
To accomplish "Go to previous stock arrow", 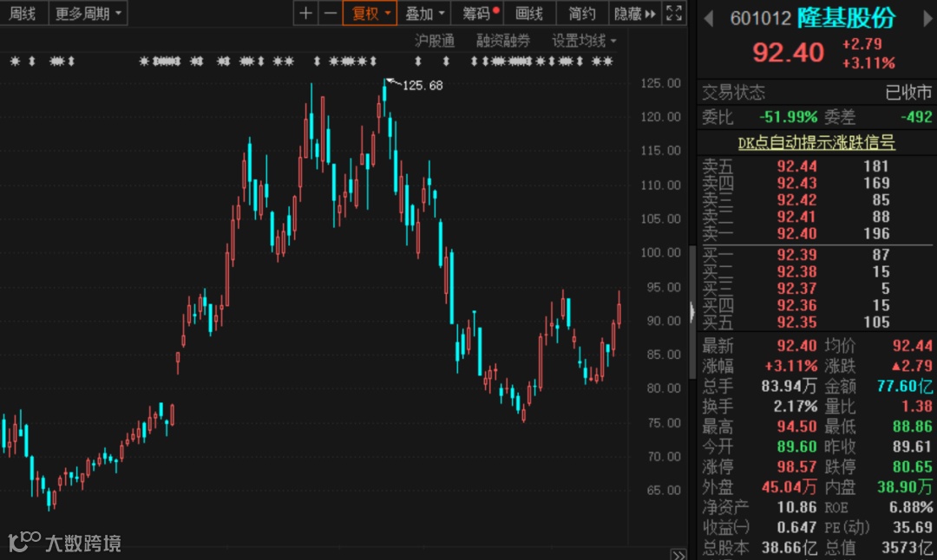I will pos(709,19).
